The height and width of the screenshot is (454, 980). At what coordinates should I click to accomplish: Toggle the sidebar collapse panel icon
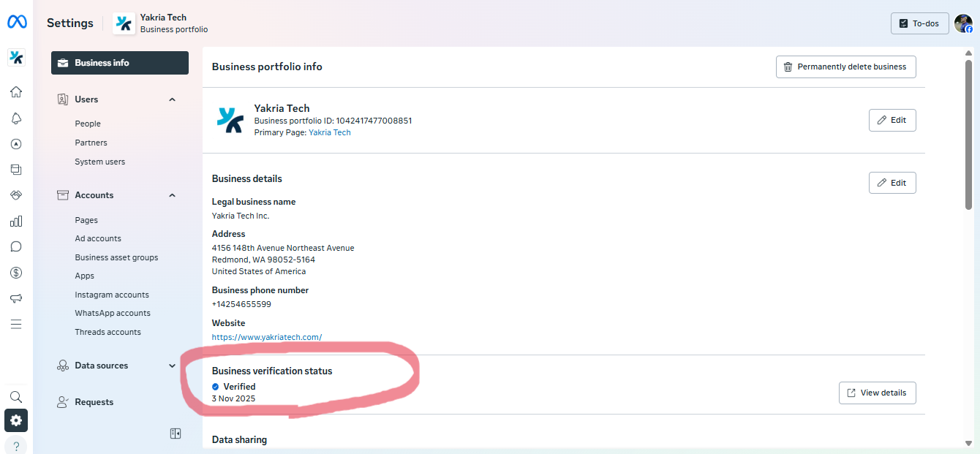pos(176,434)
